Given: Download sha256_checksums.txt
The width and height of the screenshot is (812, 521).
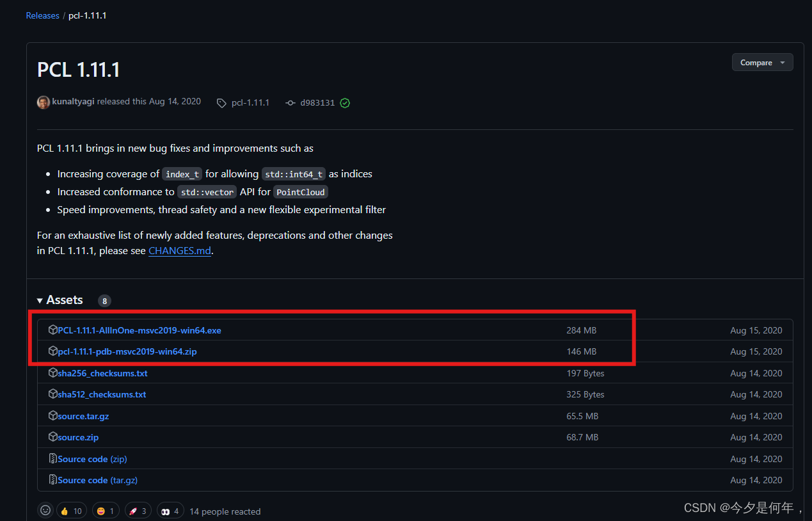Looking at the screenshot, I should (103, 373).
